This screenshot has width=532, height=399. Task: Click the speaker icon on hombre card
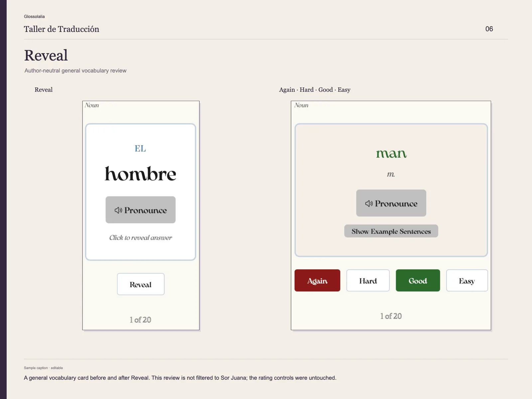[118, 210]
